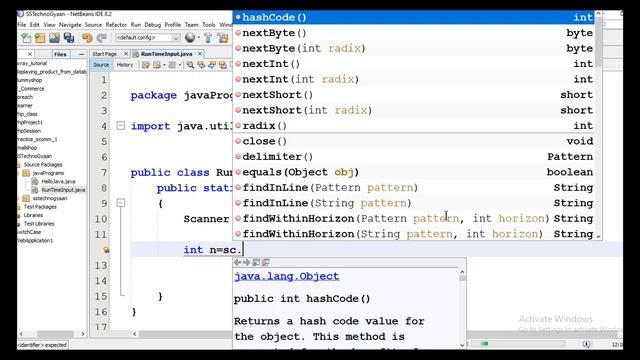Select Test Libraries node in tree

[x=39, y=224]
